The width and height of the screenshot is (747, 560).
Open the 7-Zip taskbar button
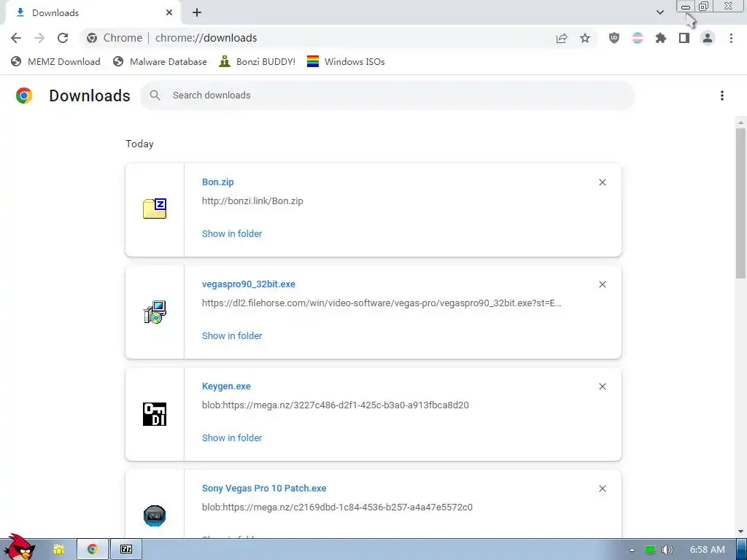pyautogui.click(x=126, y=550)
